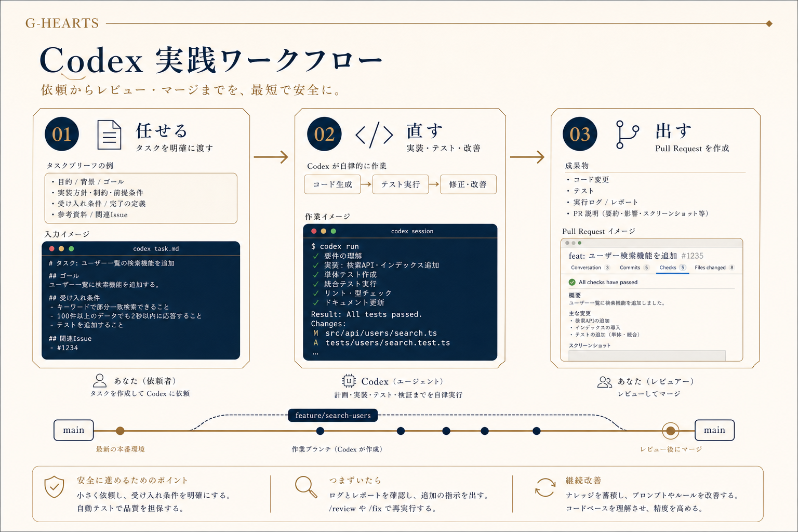Click the 作業ブランチ（Codex が作成） caption
Image resolution: width=798 pixels, height=532 pixels.
click(x=337, y=449)
